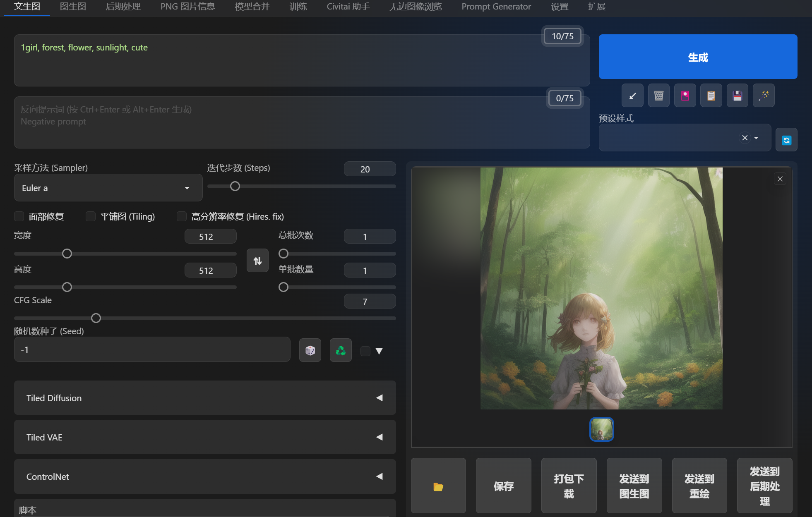Click the 发送到重绘 button
Viewport: 812px width, 517px height.
tap(699, 486)
